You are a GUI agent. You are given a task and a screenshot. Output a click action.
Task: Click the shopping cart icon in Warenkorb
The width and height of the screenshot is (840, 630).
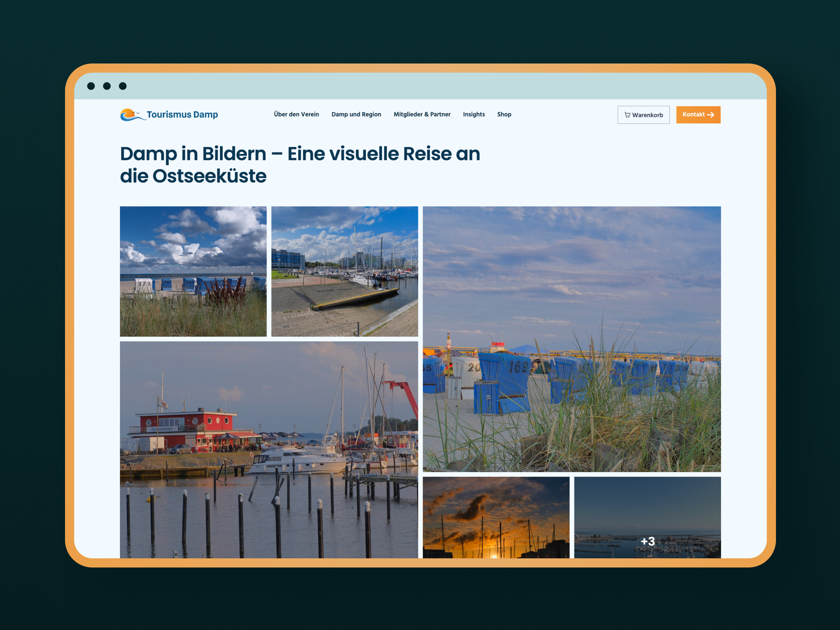(627, 115)
